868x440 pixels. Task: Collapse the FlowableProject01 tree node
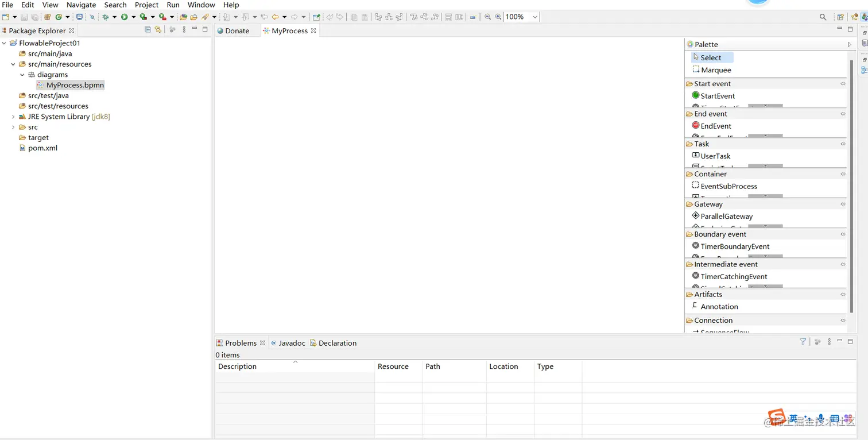point(5,43)
